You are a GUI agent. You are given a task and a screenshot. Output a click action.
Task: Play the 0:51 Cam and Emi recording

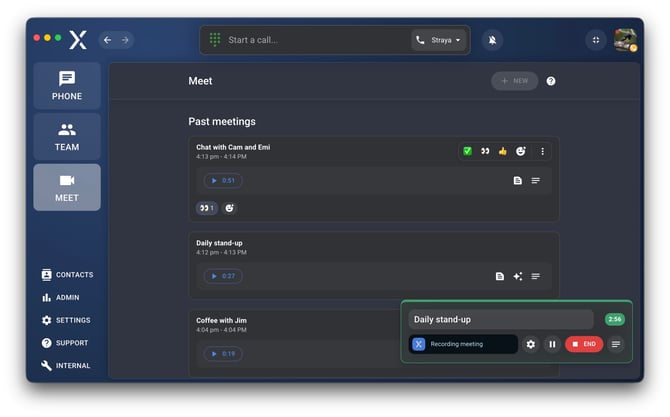222,181
